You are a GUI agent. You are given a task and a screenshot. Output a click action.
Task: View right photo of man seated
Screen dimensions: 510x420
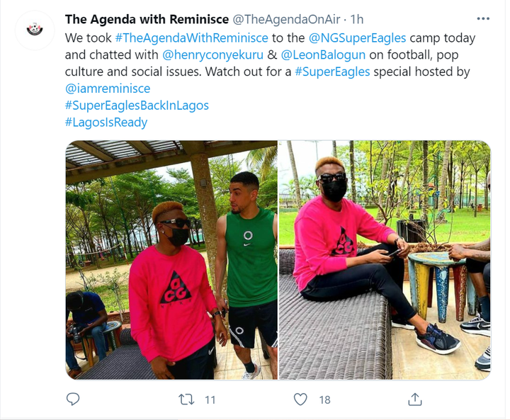pos(385,260)
